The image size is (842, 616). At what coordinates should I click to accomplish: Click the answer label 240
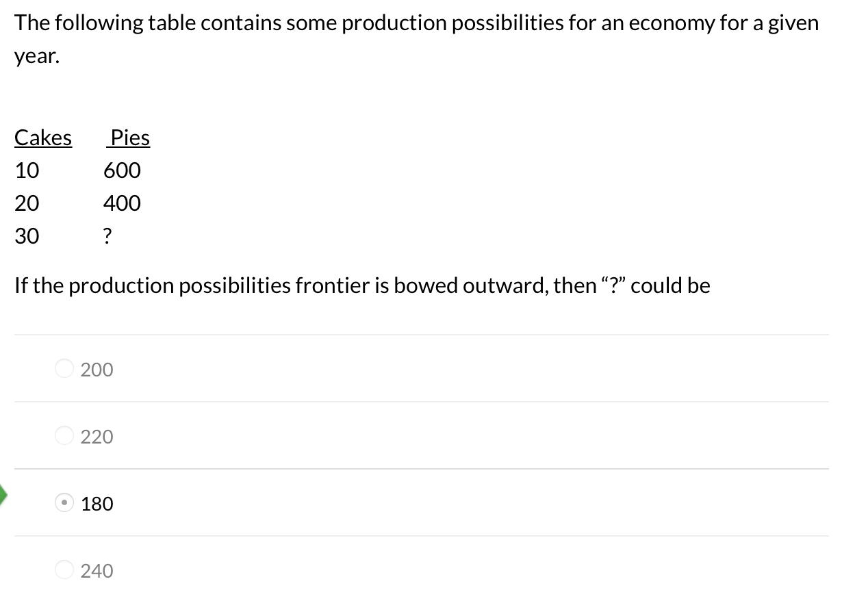tap(96, 570)
